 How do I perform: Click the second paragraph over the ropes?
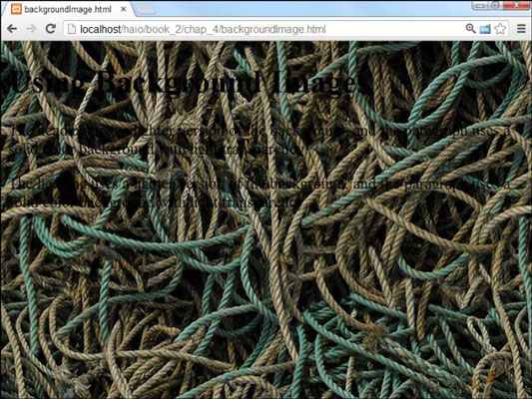(x=260, y=194)
